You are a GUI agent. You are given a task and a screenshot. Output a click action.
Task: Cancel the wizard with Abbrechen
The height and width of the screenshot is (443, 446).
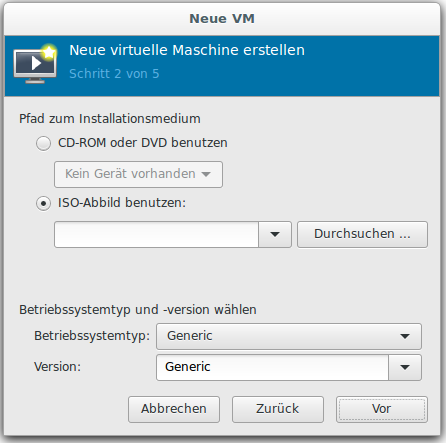point(174,409)
